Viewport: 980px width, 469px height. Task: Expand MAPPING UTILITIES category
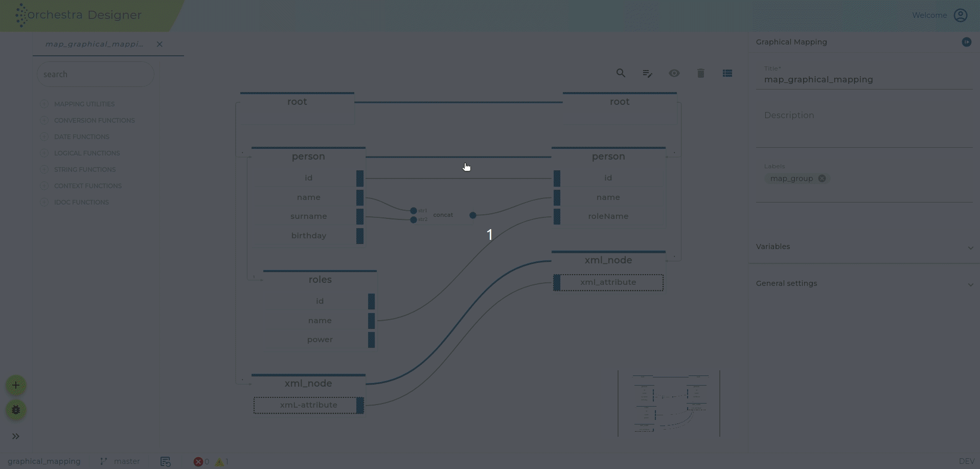[x=44, y=104]
